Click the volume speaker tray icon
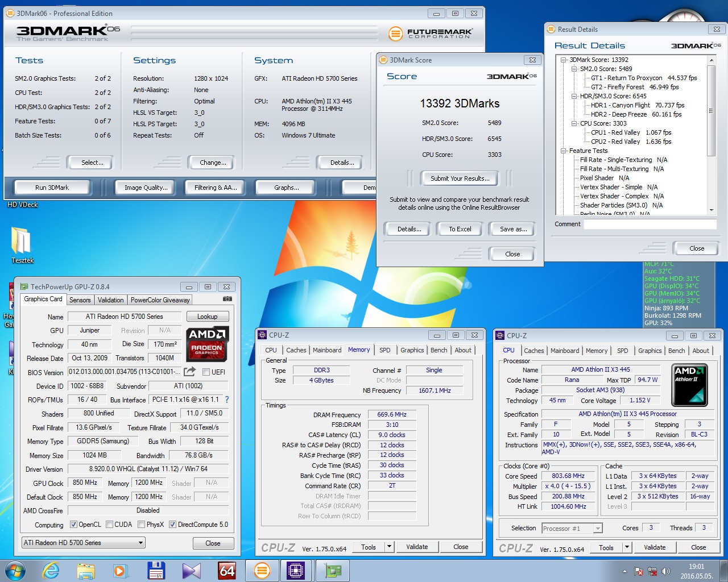728x582 pixels. (x=666, y=571)
